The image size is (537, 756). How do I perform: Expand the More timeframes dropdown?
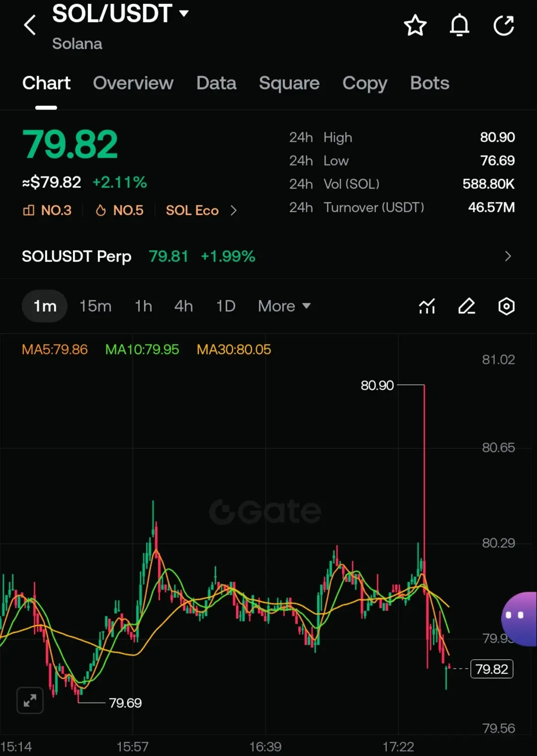(x=284, y=306)
